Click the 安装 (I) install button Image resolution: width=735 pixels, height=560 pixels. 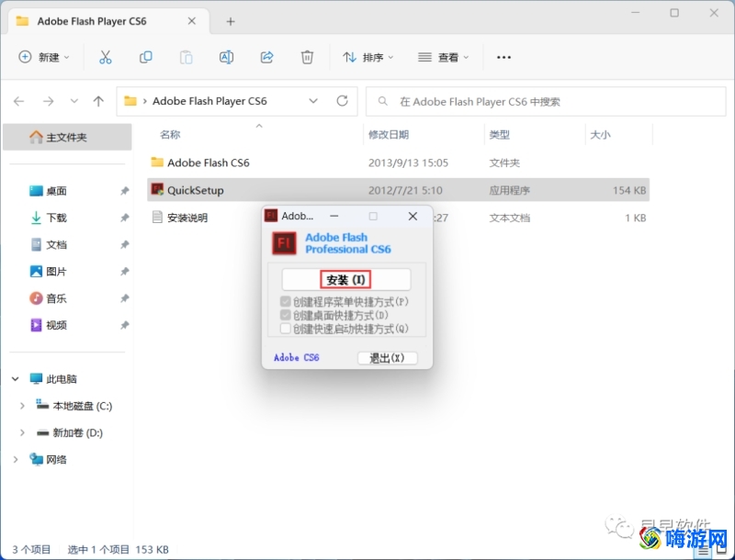point(346,279)
